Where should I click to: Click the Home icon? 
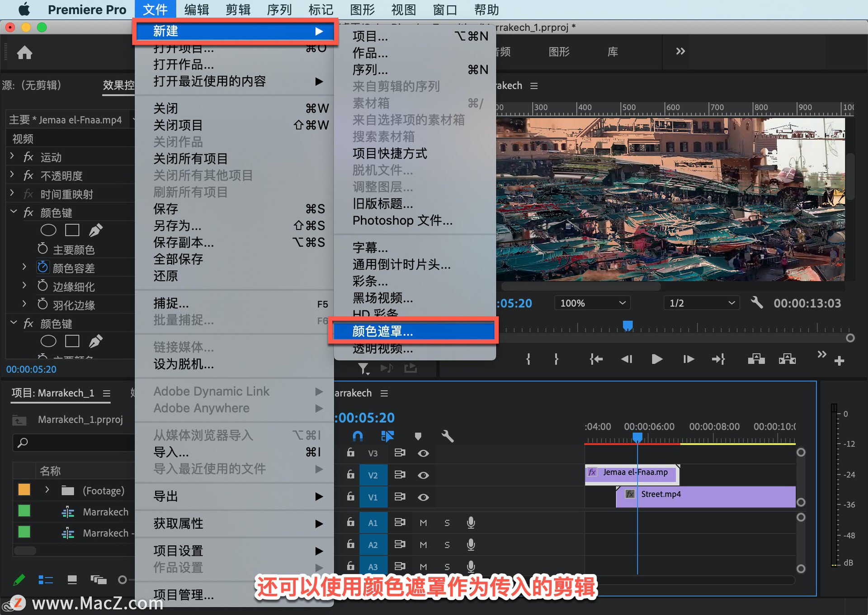click(x=24, y=53)
